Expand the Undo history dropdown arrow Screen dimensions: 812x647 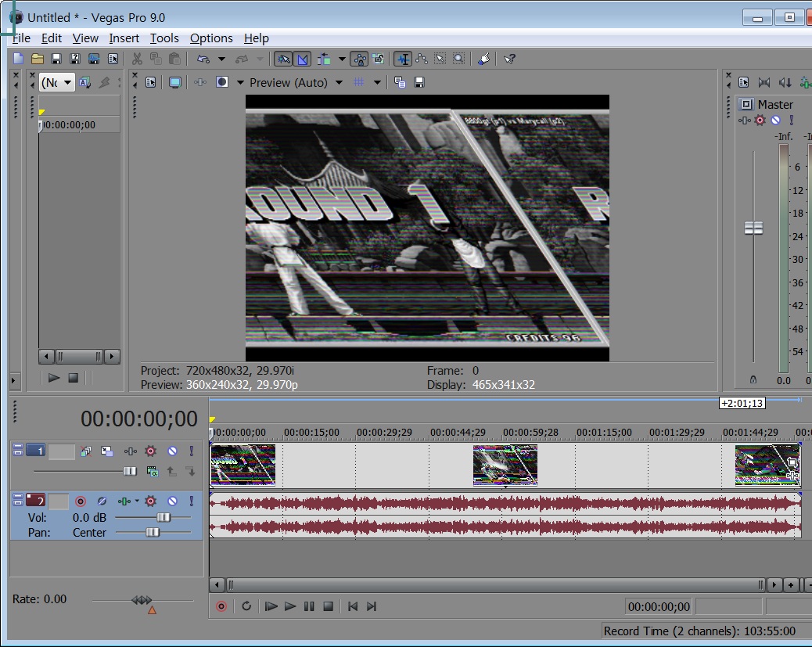pyautogui.click(x=221, y=59)
